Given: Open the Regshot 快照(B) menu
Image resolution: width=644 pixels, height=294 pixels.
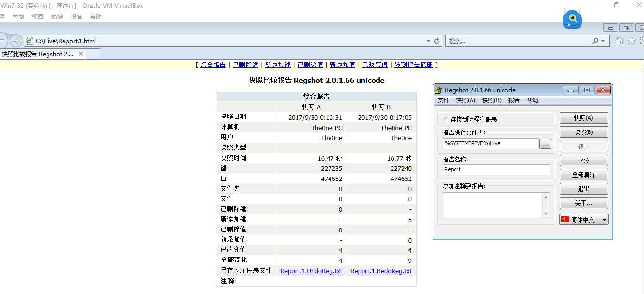Looking at the screenshot, I should [492, 100].
